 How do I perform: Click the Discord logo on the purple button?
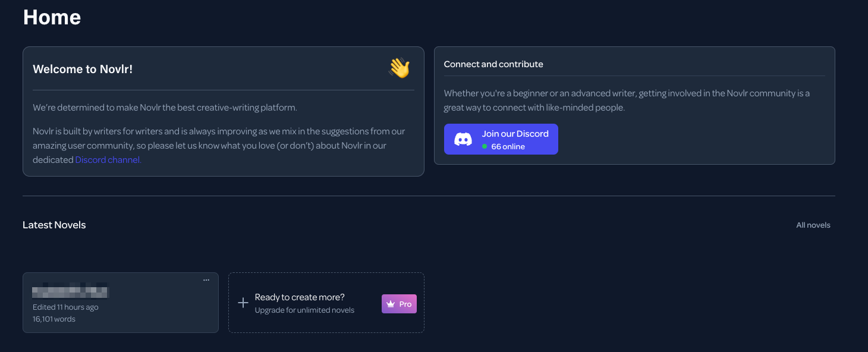[x=463, y=139]
